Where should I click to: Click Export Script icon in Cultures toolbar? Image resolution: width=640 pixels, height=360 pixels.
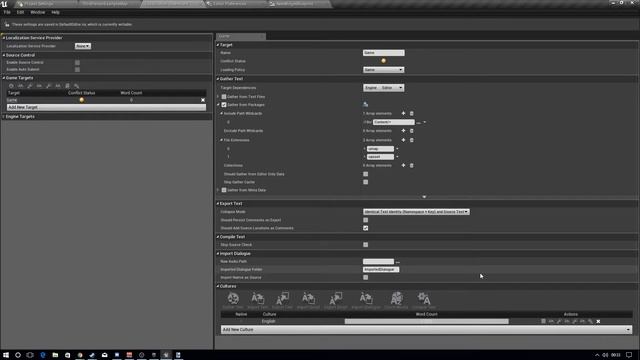coord(336,299)
